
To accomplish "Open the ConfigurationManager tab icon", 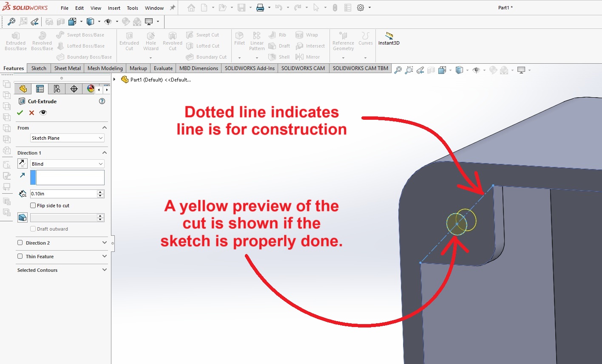I will (x=57, y=89).
